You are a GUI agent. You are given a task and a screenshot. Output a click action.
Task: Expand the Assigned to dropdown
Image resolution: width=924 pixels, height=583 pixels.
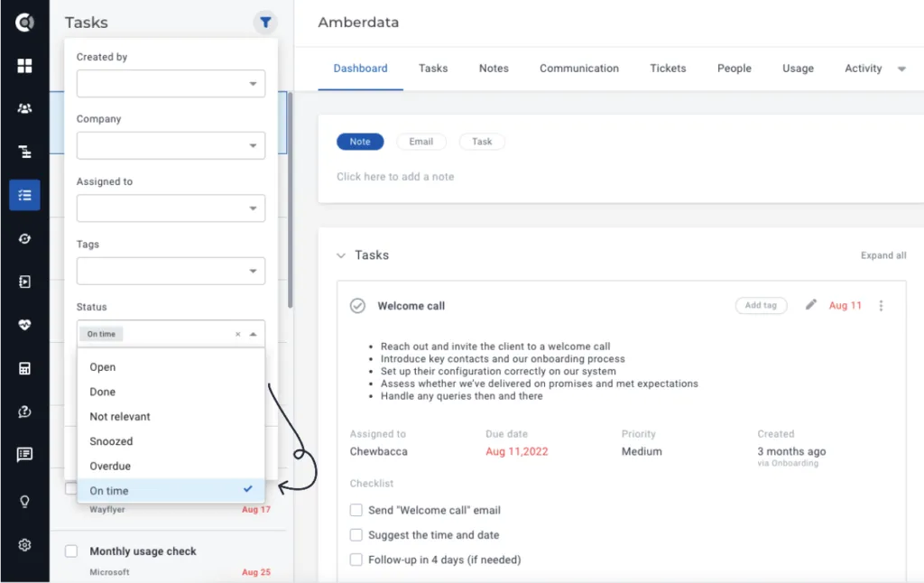[171, 208]
